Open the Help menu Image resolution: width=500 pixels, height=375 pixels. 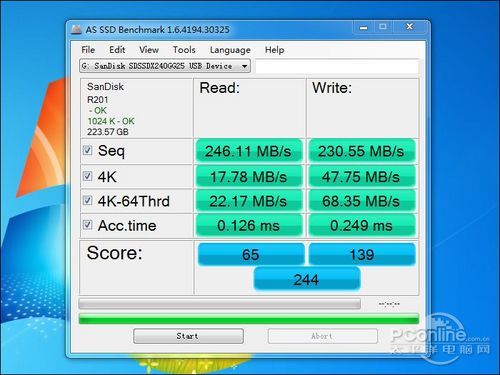point(274,50)
